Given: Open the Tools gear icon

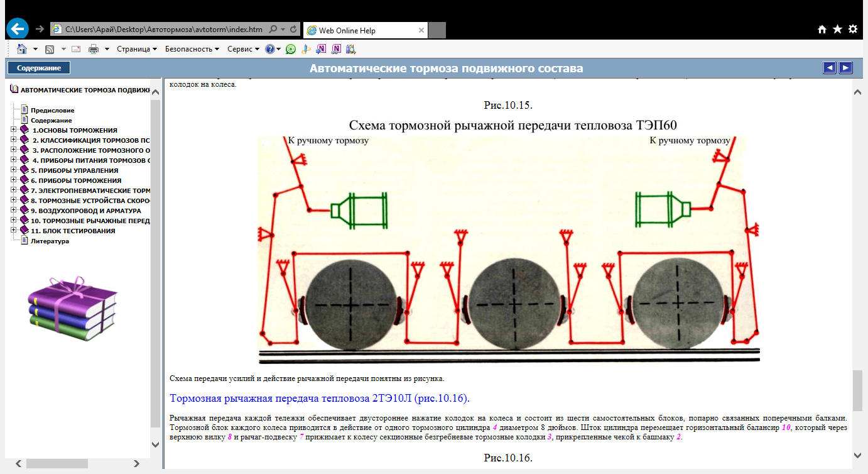Looking at the screenshot, I should pos(853,29).
